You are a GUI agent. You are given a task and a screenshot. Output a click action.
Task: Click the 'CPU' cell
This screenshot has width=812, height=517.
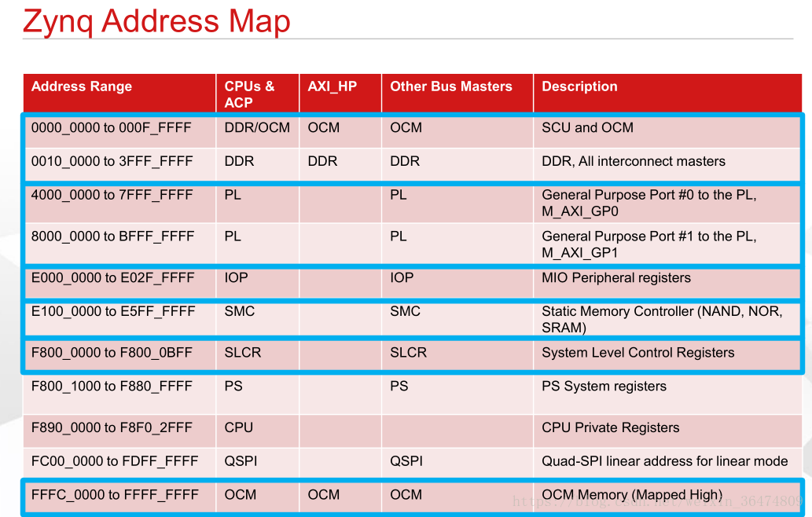[x=239, y=428]
